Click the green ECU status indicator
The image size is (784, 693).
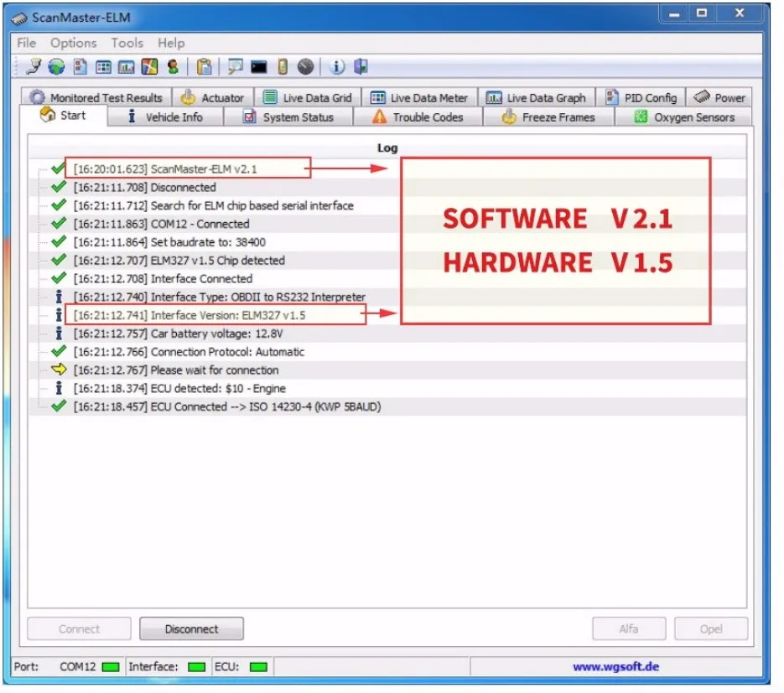point(258,667)
